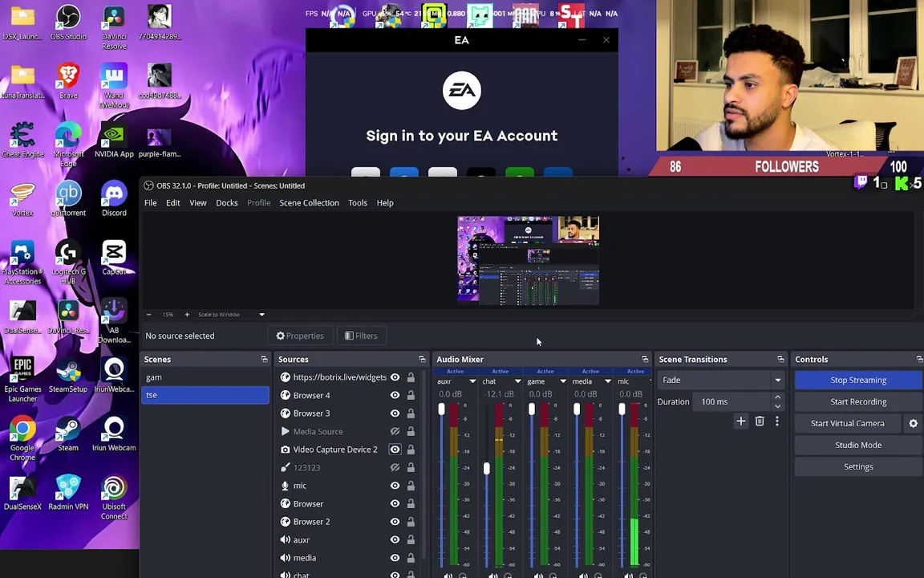Open the Scale to Window dropdown

[x=261, y=315]
